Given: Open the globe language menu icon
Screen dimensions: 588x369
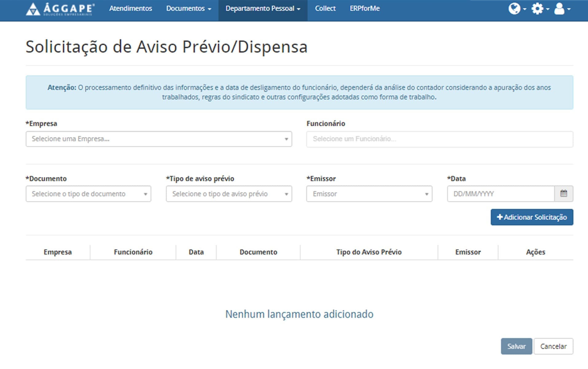Looking at the screenshot, I should coord(516,9).
